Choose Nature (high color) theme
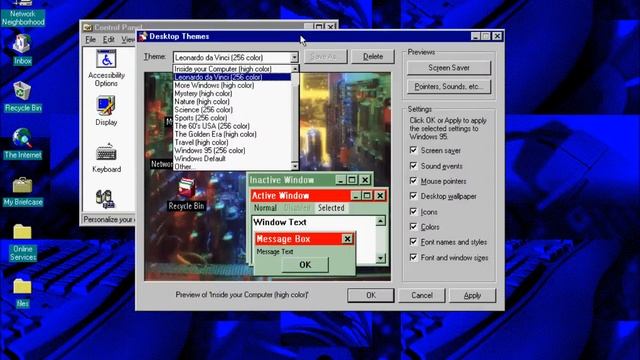 pos(232,102)
